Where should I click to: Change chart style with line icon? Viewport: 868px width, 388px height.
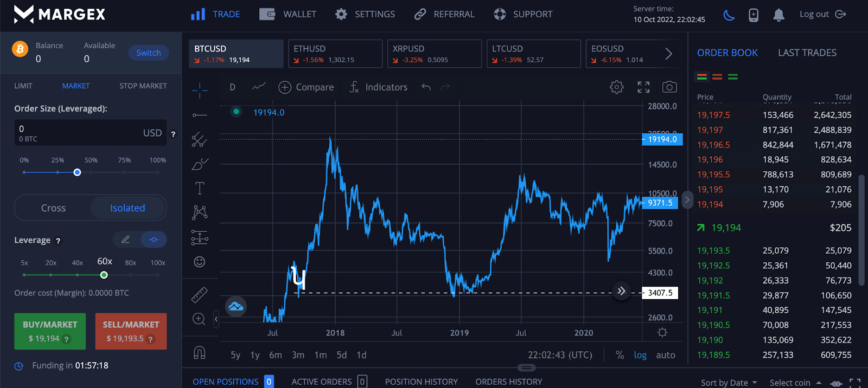(x=259, y=87)
